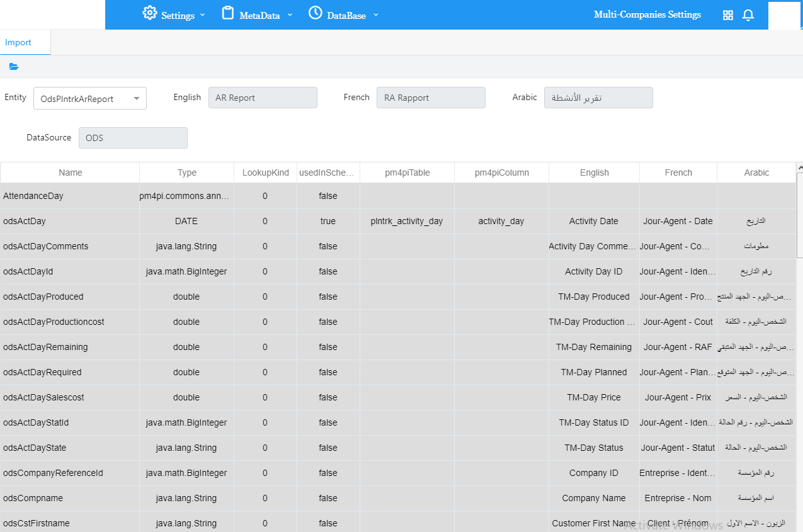Select the odsActDay row name cell
The image size is (803, 532).
pos(25,221)
